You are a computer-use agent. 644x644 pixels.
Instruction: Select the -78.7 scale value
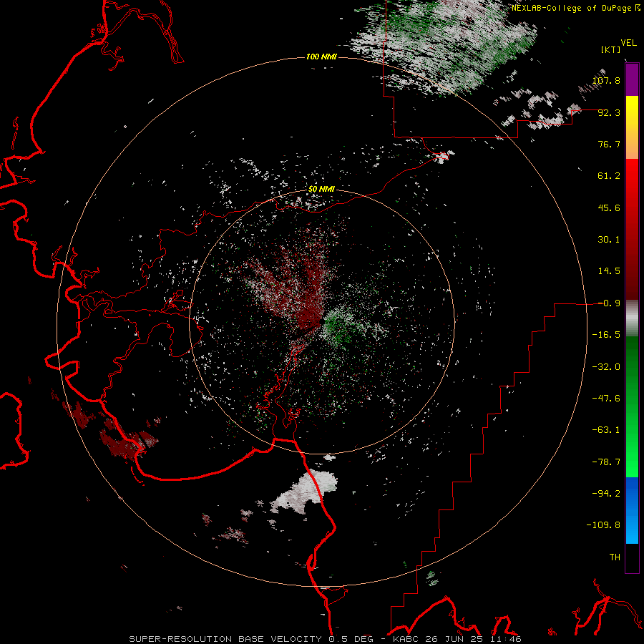pos(606,462)
